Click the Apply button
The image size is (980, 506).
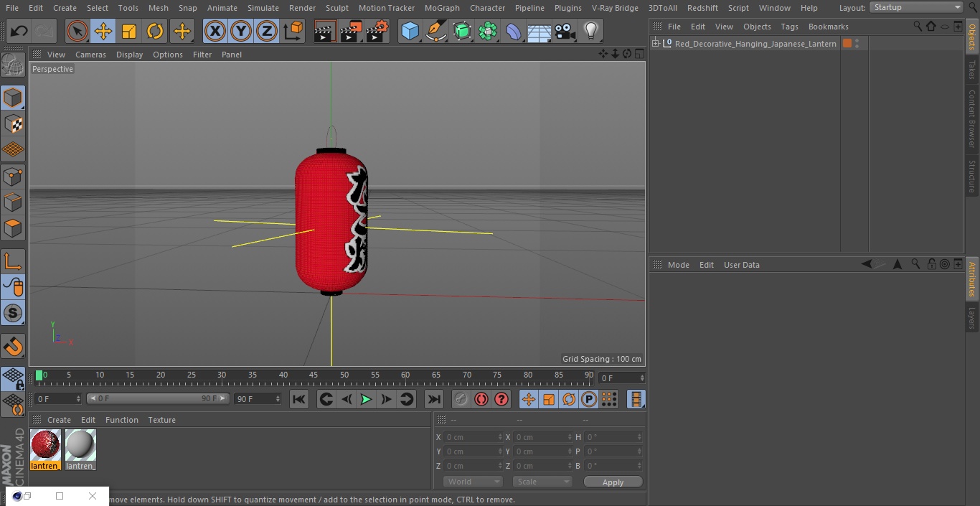point(613,482)
